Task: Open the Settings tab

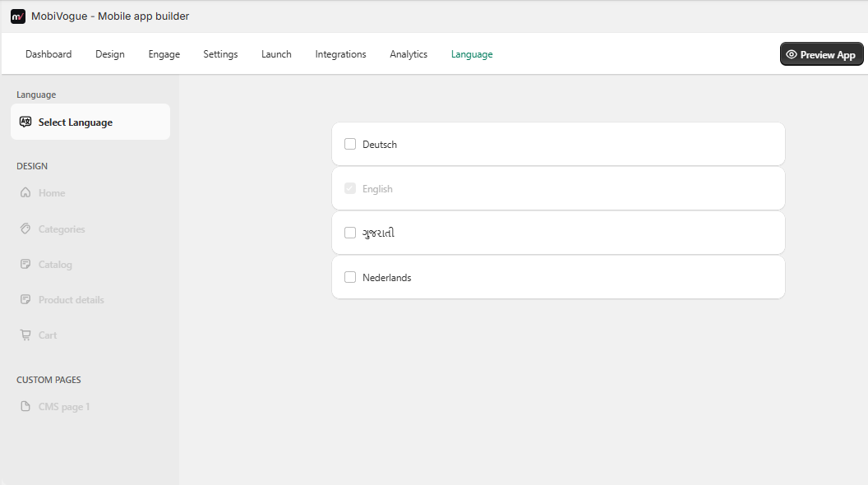Action: tap(220, 54)
